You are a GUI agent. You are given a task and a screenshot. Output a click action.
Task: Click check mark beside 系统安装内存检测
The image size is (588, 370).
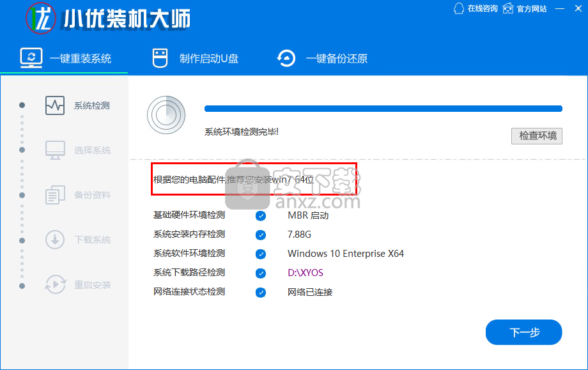coord(261,235)
